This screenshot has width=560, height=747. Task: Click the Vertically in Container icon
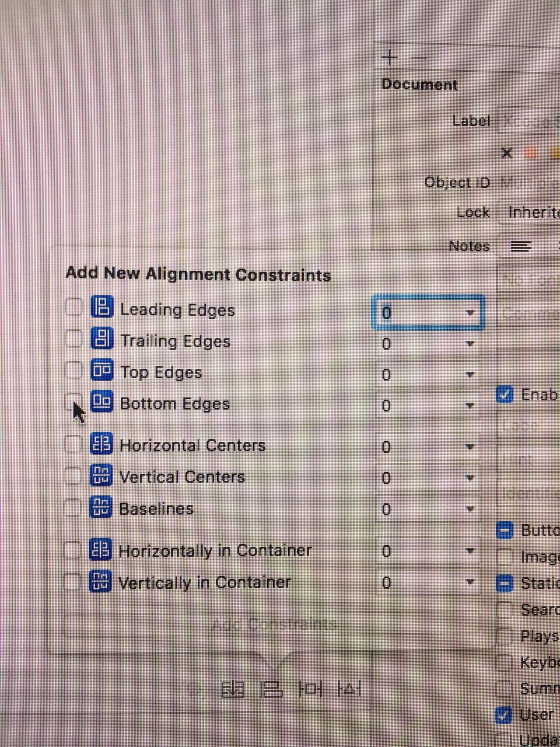click(x=100, y=581)
